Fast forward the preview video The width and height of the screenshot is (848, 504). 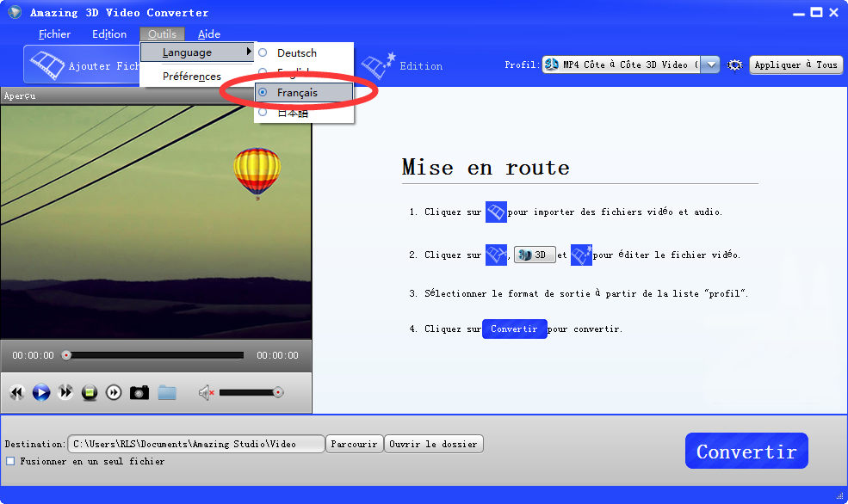65,392
